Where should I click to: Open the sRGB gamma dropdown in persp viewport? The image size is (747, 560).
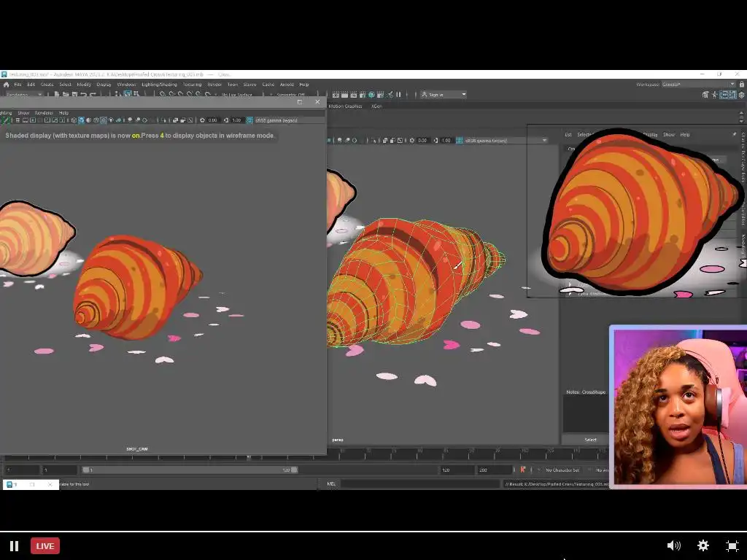point(506,141)
